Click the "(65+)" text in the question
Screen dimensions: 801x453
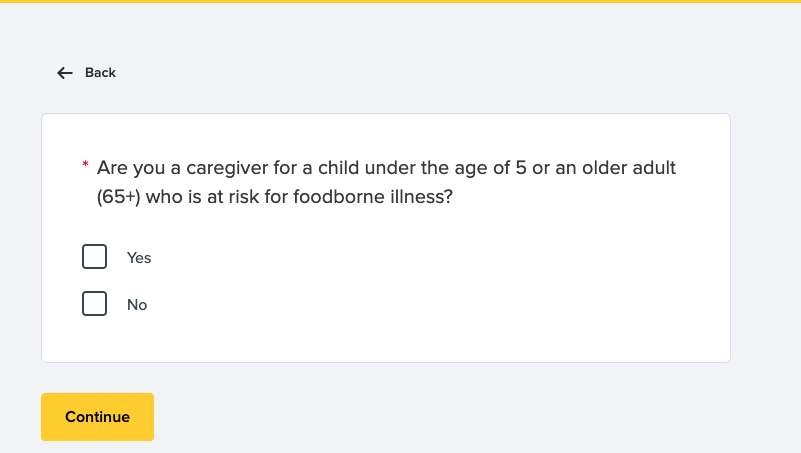[119, 197]
